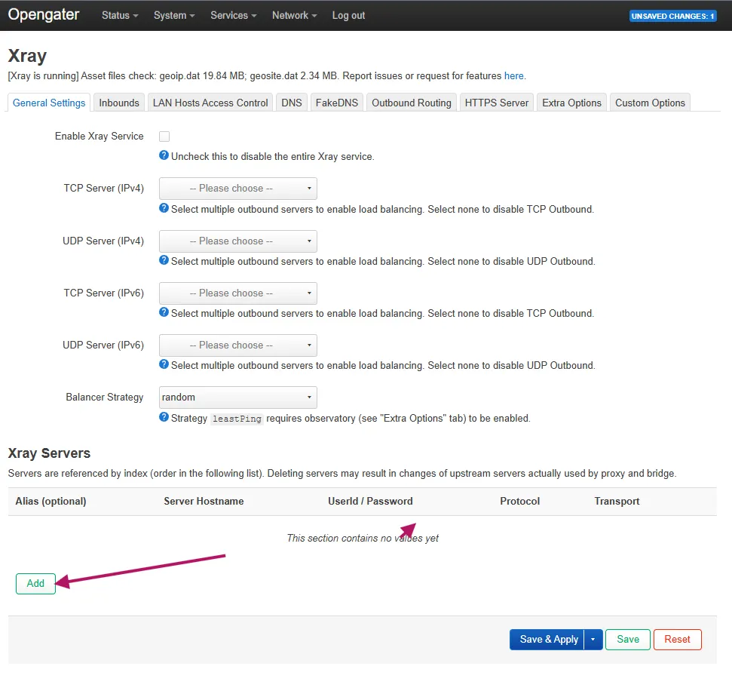Click the Xray Servers section heading

tap(49, 453)
